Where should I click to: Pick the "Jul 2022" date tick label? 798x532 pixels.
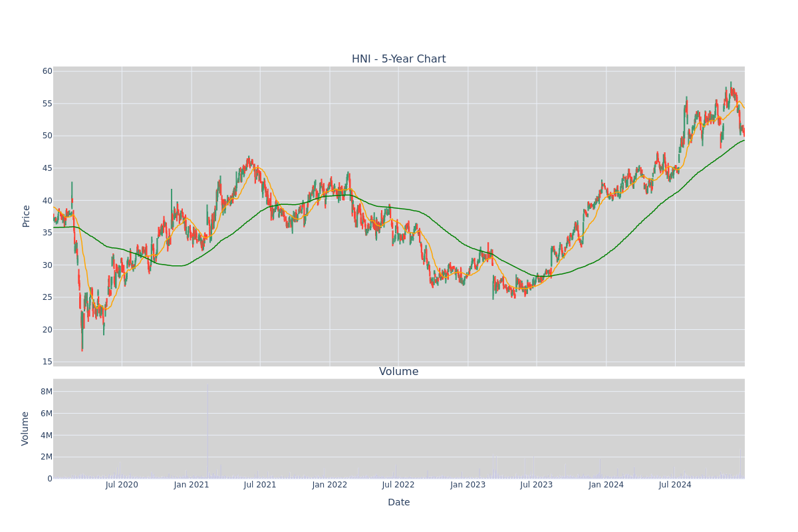click(x=398, y=485)
